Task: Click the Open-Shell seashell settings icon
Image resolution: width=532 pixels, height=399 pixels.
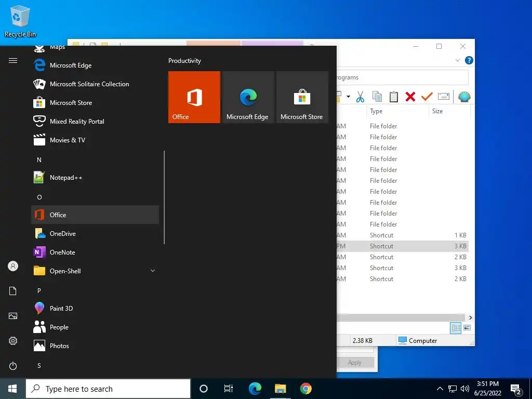Action: [464, 97]
